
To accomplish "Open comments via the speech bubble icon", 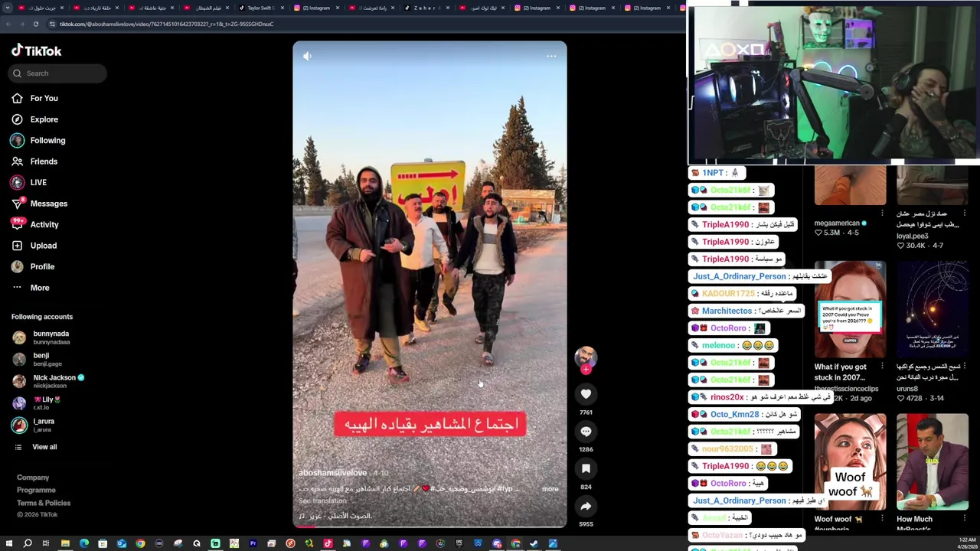I will pyautogui.click(x=586, y=431).
